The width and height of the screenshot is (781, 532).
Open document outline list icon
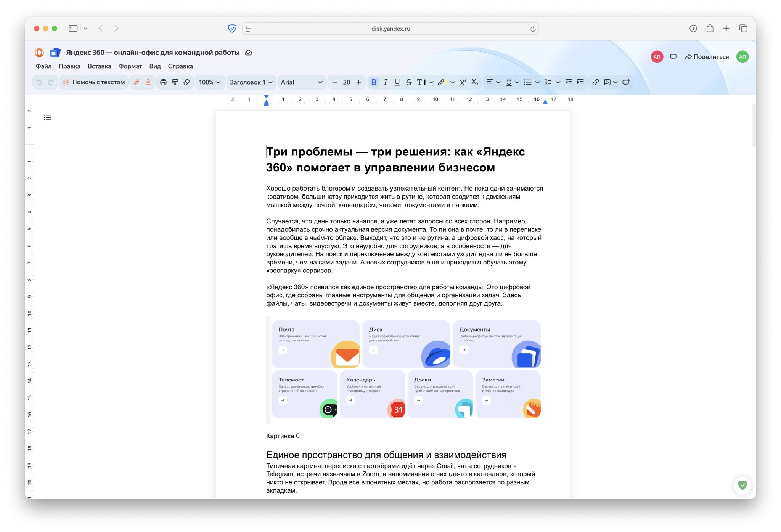(47, 117)
